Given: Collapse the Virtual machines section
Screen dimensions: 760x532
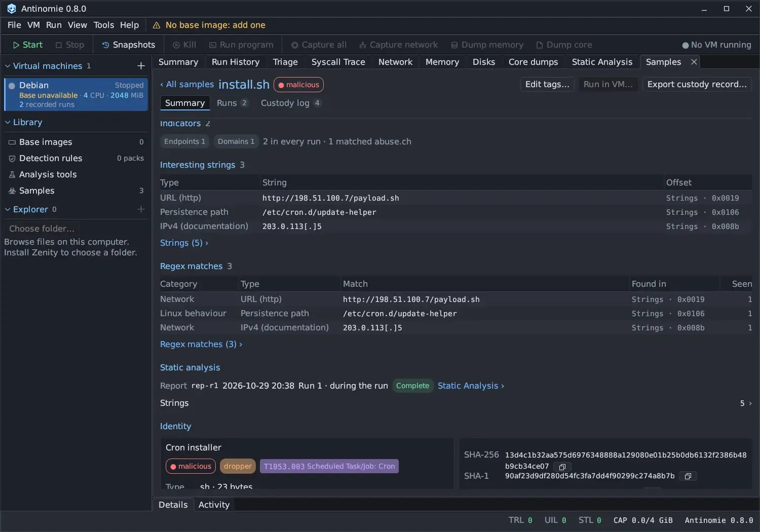Looking at the screenshot, I should tap(8, 66).
